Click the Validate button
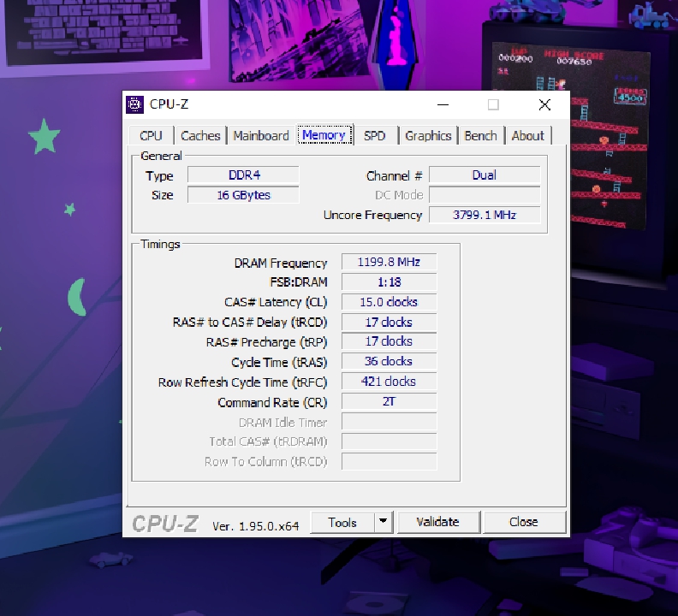This screenshot has width=678, height=616. tap(438, 522)
